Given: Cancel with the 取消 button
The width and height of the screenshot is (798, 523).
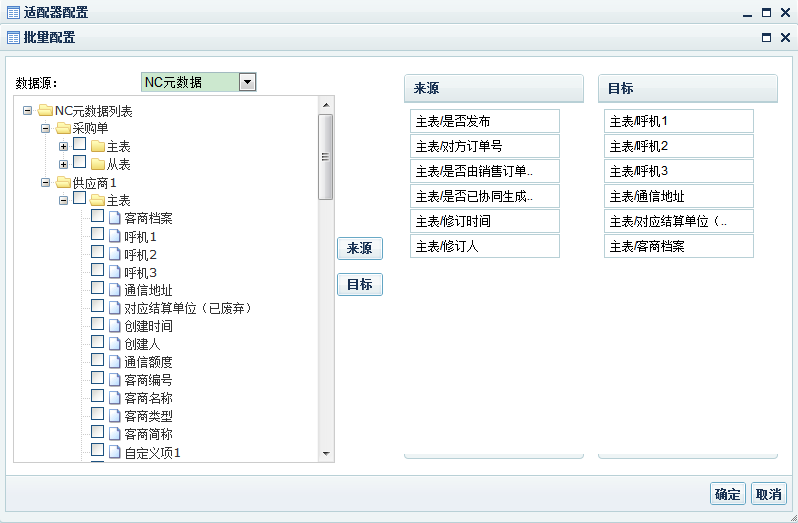Looking at the screenshot, I should click(768, 493).
